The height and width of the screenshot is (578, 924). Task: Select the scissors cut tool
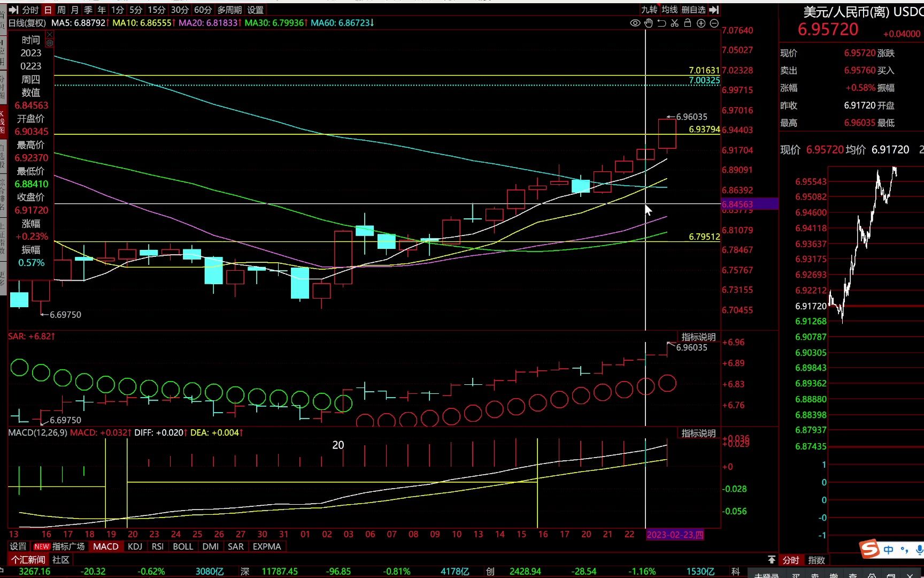click(x=675, y=23)
